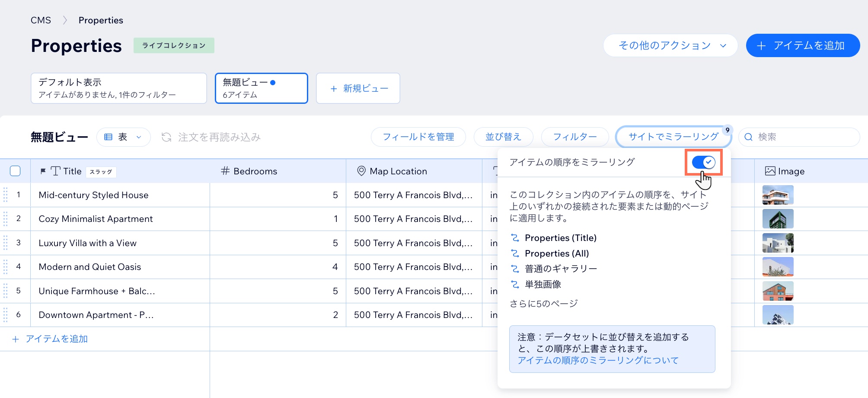Viewport: 868px width, 398px height.
Task: Click the blue アイテムを追加 button
Action: (803, 45)
